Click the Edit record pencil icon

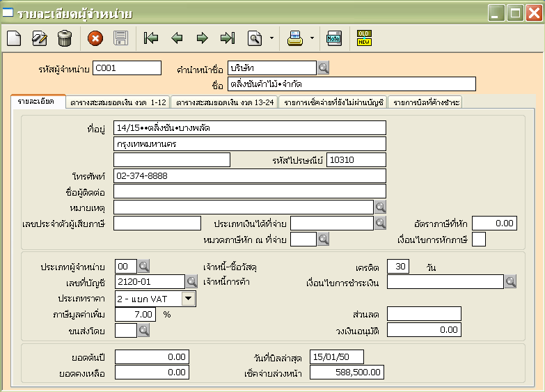pyautogui.click(x=40, y=39)
